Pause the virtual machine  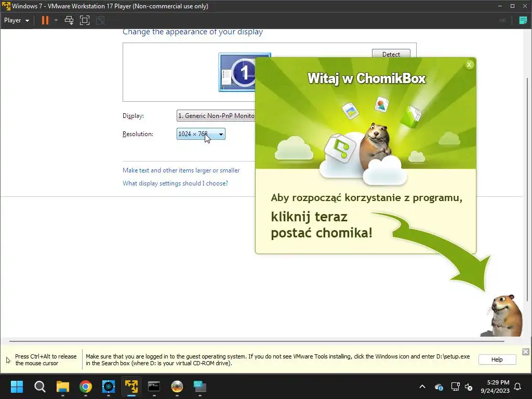click(45, 20)
